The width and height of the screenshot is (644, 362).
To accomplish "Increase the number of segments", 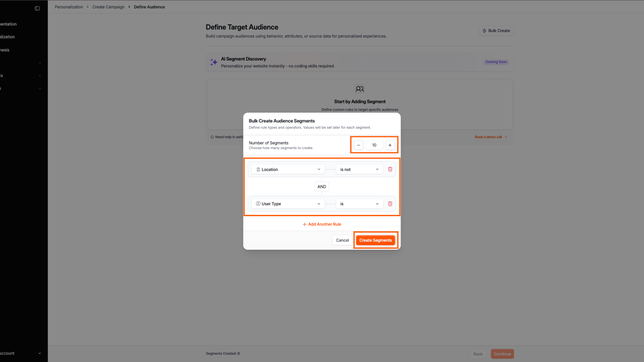I will [390, 145].
